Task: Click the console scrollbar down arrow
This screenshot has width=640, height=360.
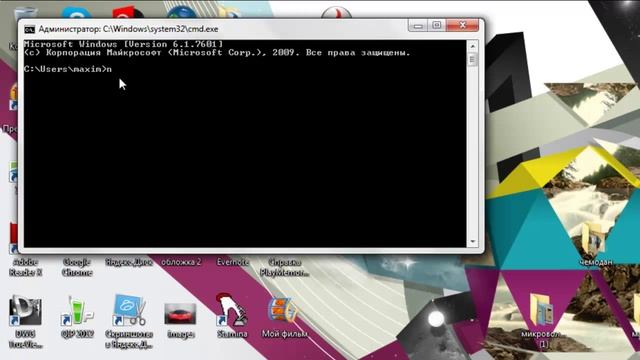Action: coord(472,242)
